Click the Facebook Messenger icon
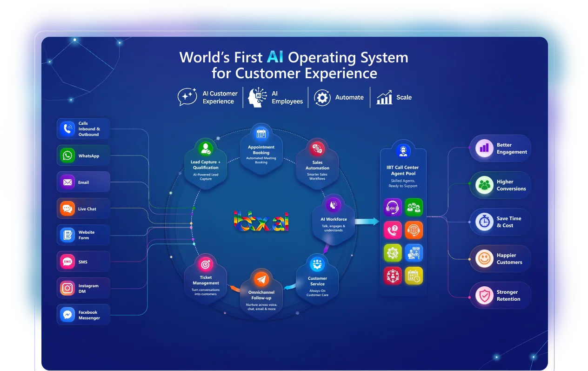Screen dimensions: 588x371 tap(67, 315)
